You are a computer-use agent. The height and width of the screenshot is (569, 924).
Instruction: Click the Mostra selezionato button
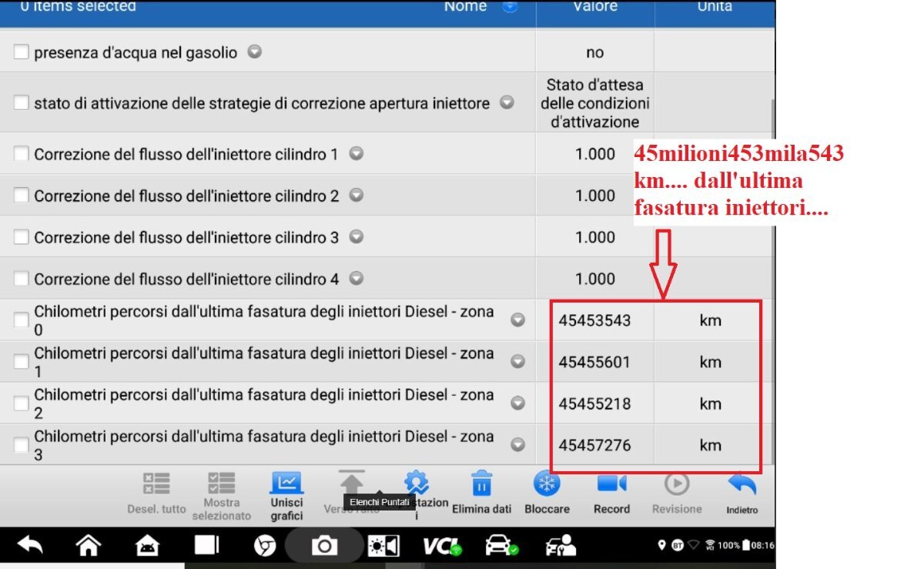pos(222,493)
